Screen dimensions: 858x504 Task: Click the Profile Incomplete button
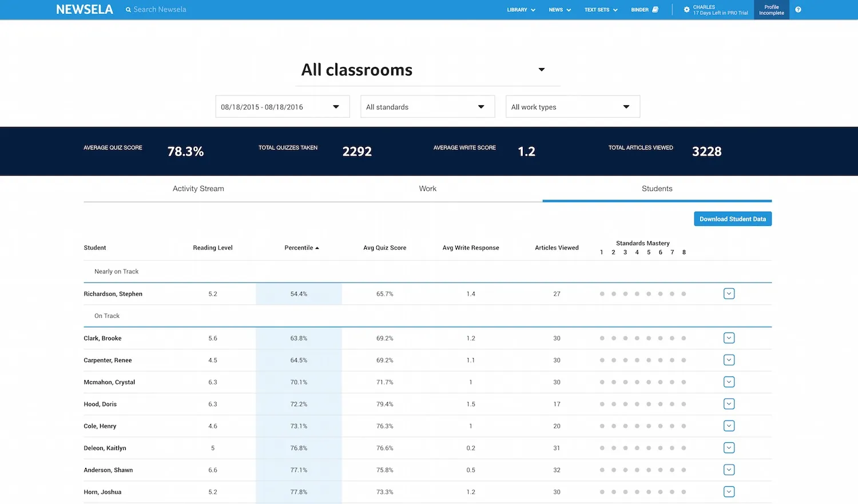coord(771,10)
